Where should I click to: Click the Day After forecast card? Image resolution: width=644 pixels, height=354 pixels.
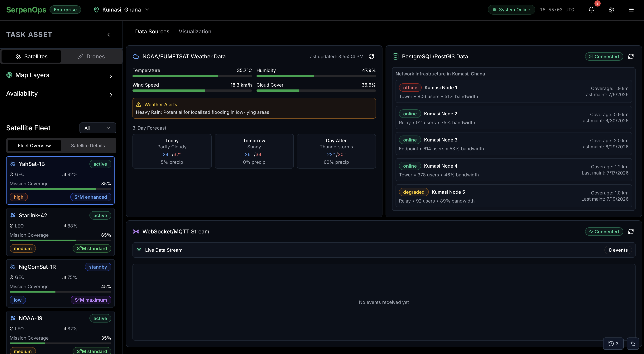coord(336,151)
